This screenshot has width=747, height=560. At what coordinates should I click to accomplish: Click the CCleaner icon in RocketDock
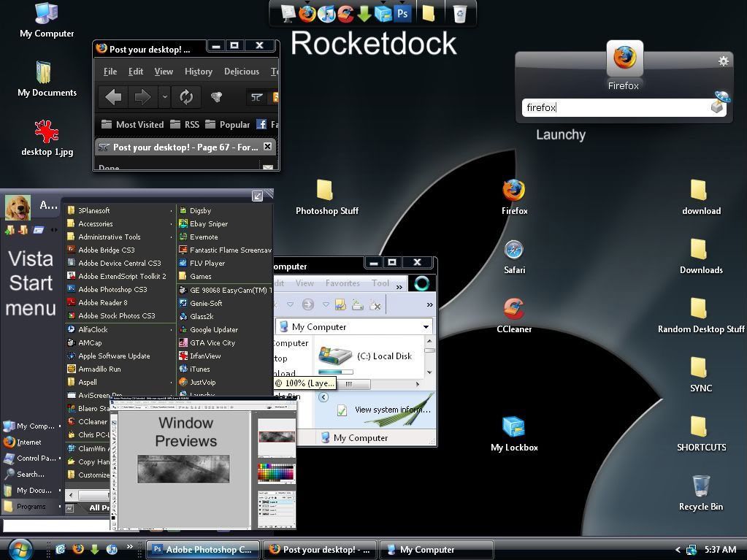point(346,13)
